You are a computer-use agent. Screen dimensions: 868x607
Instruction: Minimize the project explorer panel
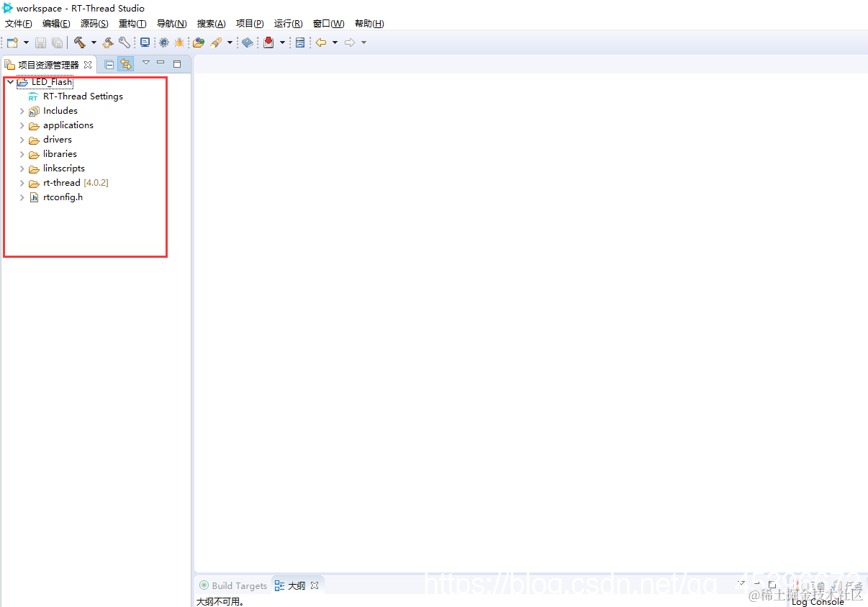click(x=161, y=63)
